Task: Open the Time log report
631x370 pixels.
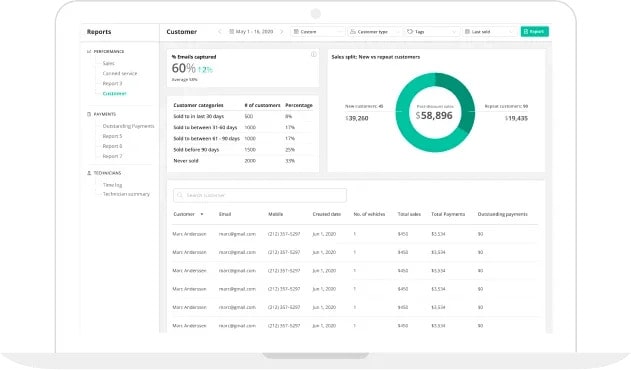Action: pyautogui.click(x=112, y=185)
